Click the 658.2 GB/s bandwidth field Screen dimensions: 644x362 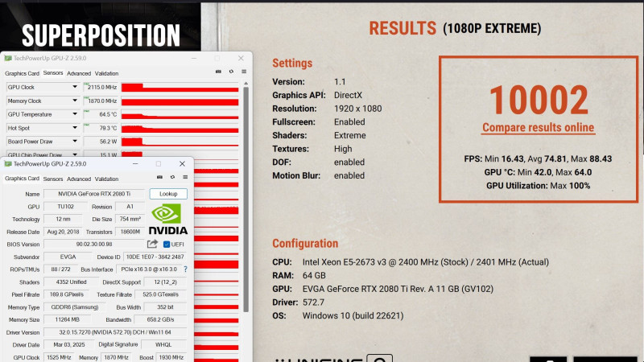pyautogui.click(x=160, y=319)
